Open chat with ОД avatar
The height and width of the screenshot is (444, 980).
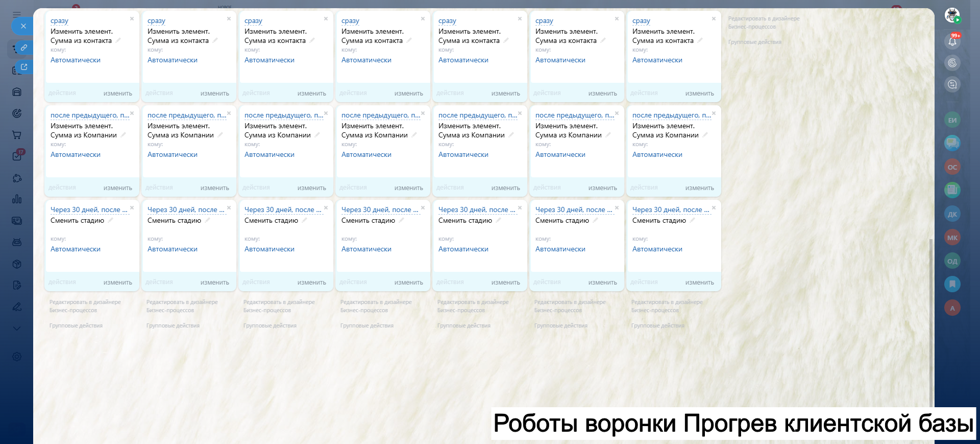coord(952,261)
